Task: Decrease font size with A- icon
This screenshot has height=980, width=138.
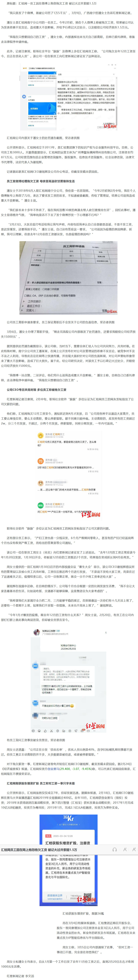Action: click(125, 849)
